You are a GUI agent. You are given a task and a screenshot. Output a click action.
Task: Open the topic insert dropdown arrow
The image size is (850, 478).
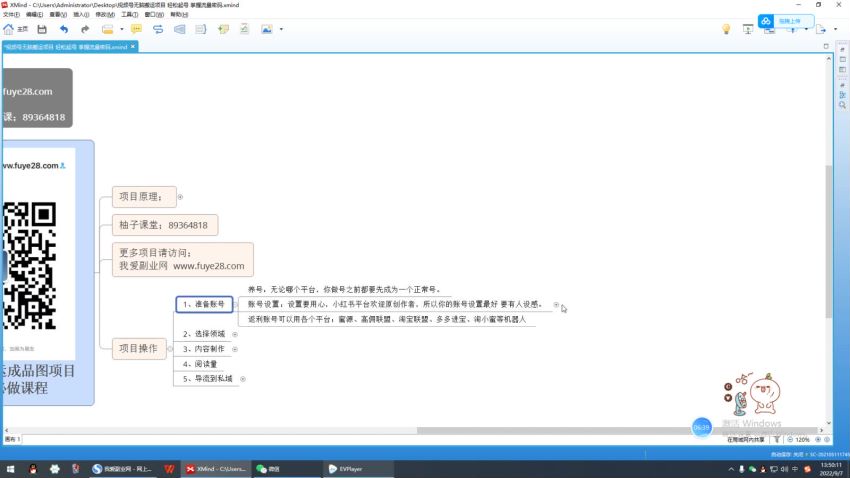121,29
